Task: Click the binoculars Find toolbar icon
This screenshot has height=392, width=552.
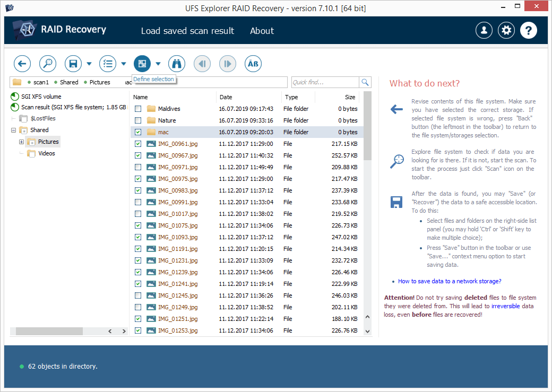Action: coord(177,64)
